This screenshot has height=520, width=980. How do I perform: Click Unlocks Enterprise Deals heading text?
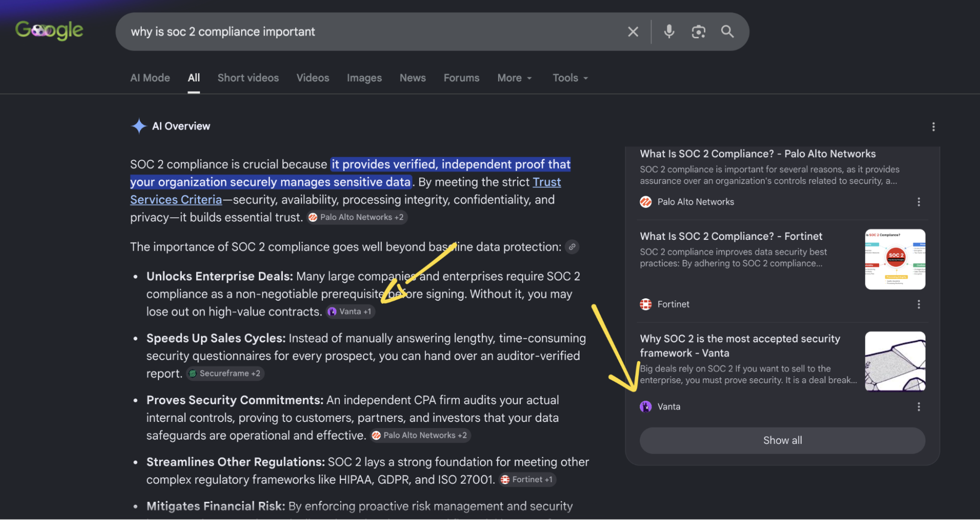(x=220, y=277)
